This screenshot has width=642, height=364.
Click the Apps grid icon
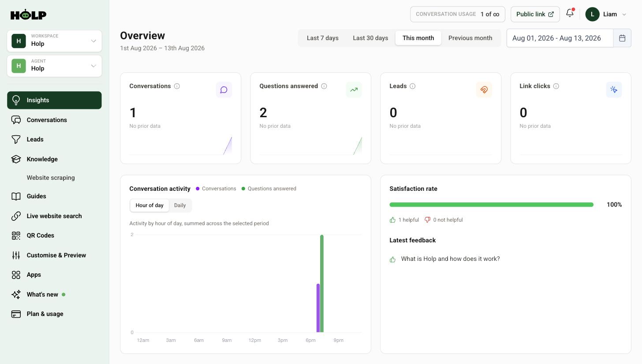16,275
